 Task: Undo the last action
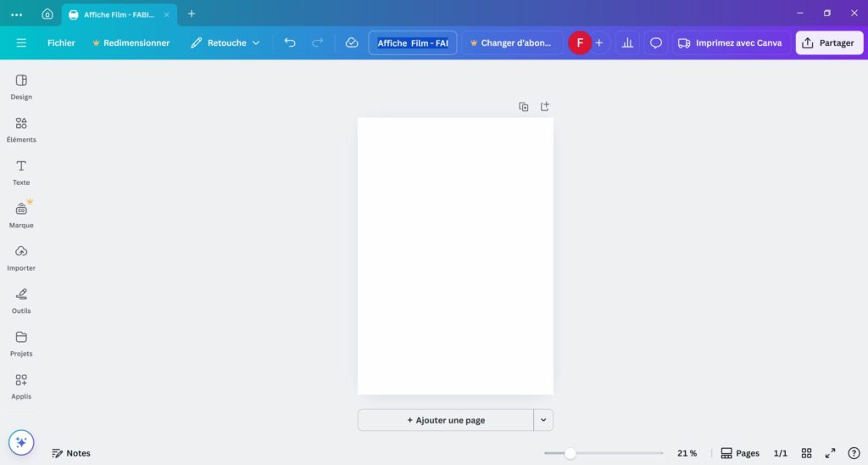[x=290, y=42]
